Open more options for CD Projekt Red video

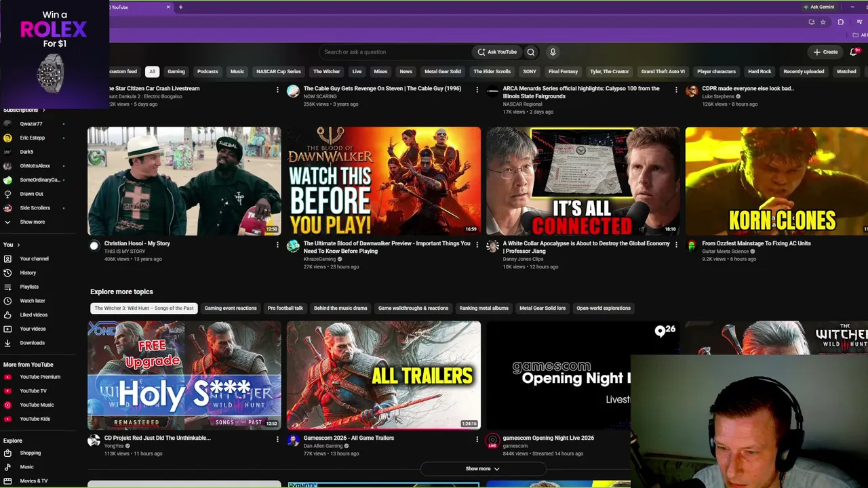(277, 439)
